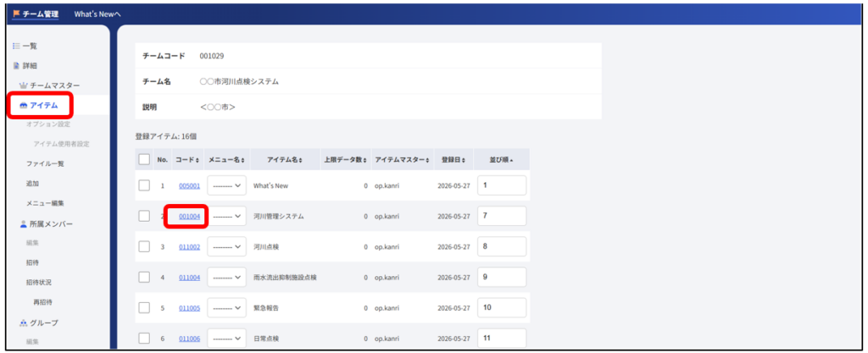
Task: Click team name ○○市河川点検システム
Action: [239, 82]
